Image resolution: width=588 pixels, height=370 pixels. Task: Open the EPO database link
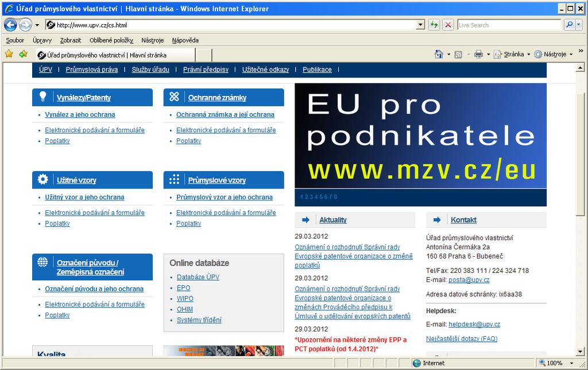pyautogui.click(x=183, y=288)
